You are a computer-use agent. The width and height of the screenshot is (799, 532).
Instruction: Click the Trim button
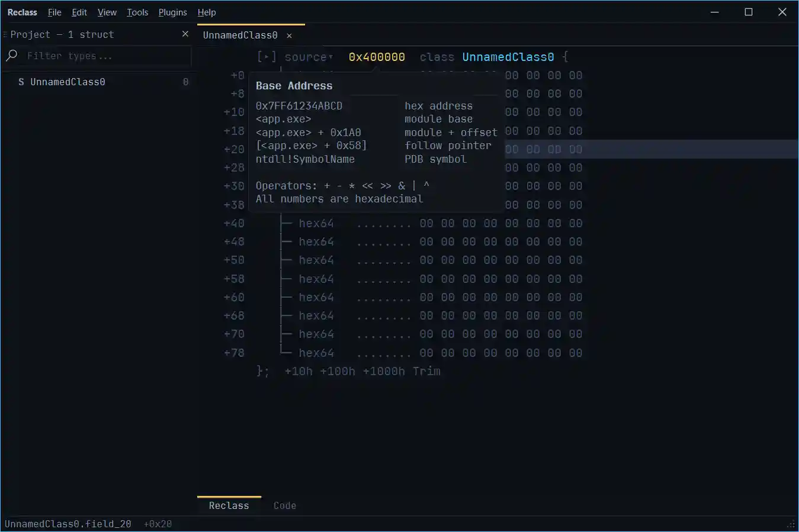tap(426, 372)
